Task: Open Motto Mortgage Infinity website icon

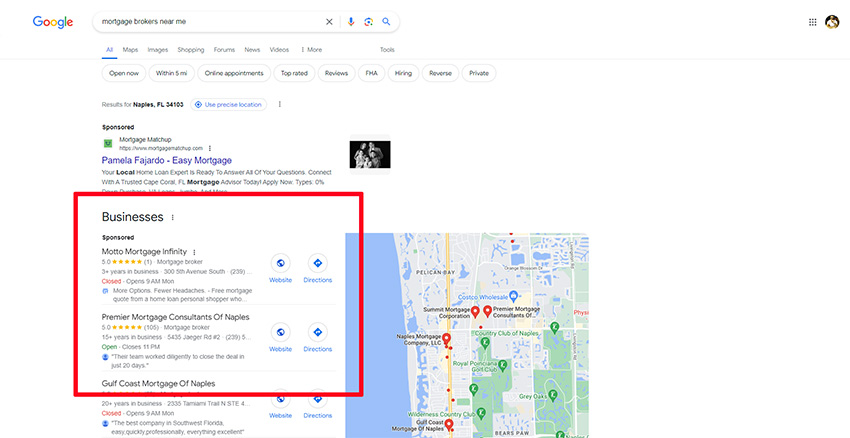Action: pos(281,264)
